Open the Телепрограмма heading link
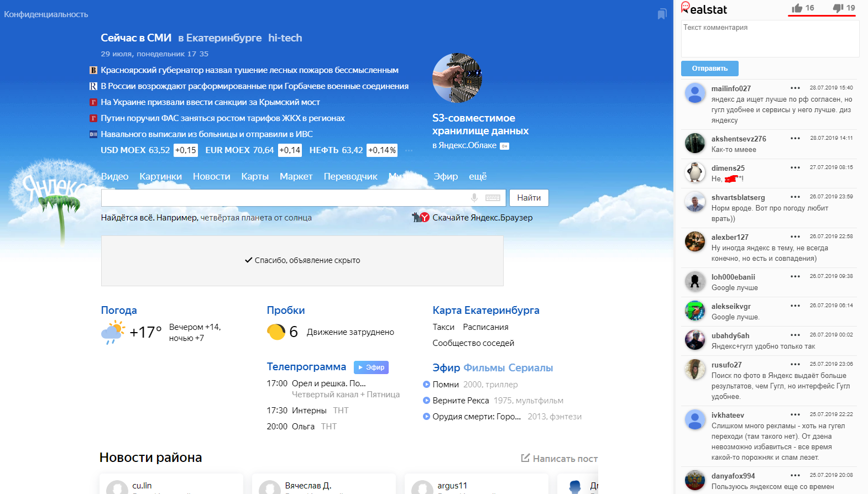Viewport: 868px width, 494px height. click(306, 366)
